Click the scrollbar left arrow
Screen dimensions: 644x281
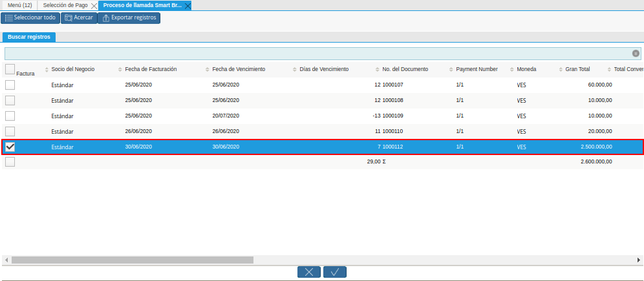pos(6,260)
